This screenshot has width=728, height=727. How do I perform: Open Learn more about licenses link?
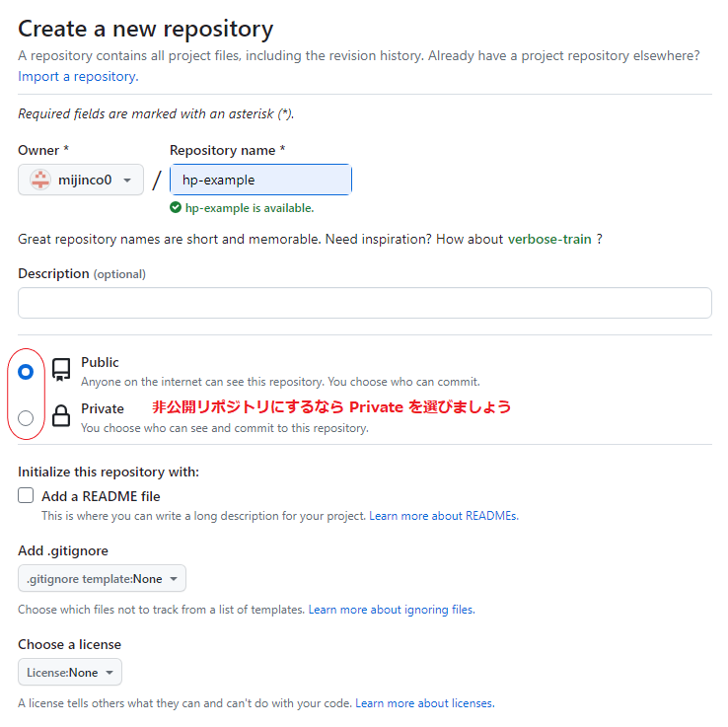pos(424,703)
